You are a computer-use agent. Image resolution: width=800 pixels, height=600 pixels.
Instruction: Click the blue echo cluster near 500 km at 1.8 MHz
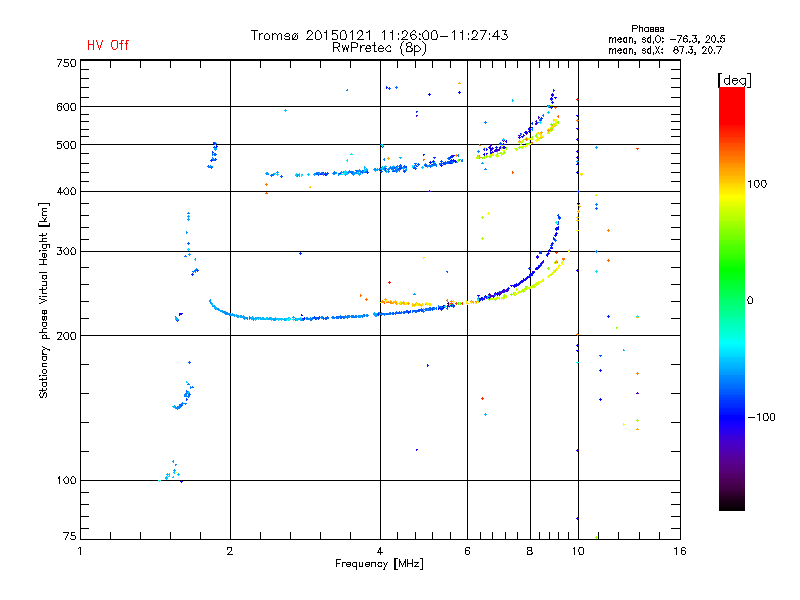(x=213, y=155)
